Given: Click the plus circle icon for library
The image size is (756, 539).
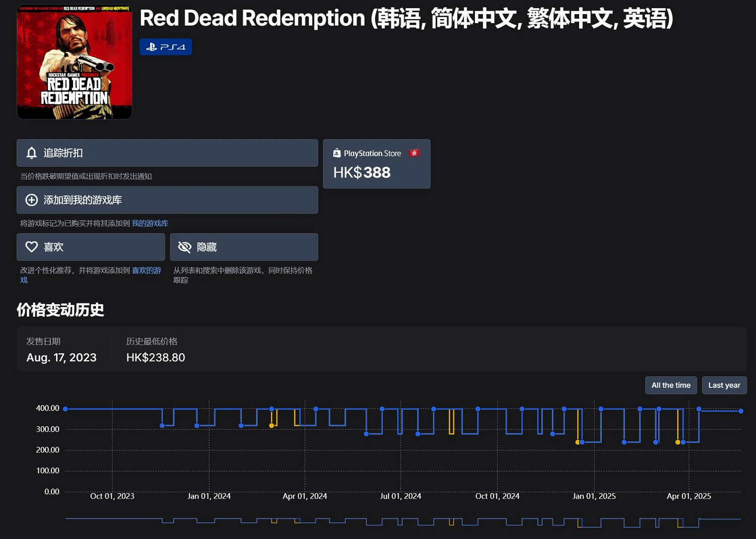Looking at the screenshot, I should point(32,200).
